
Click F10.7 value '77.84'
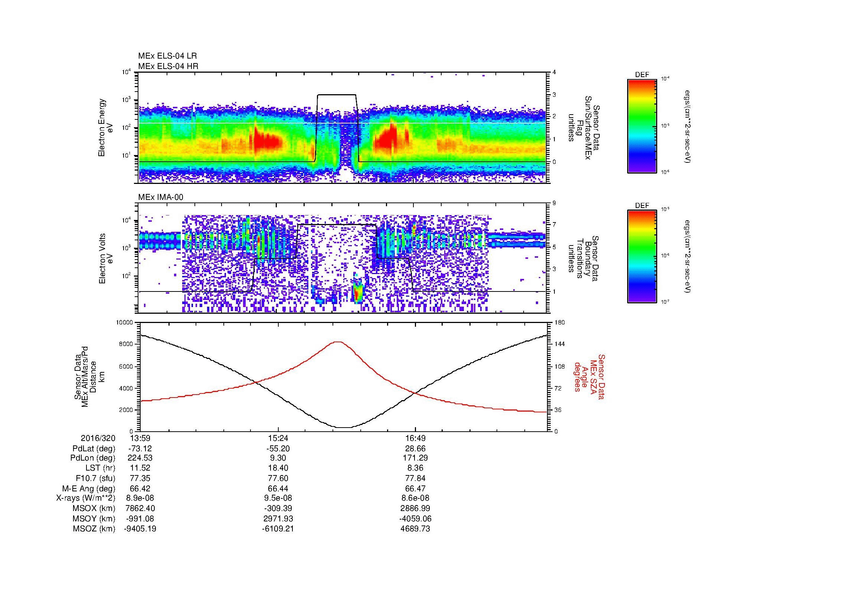(x=415, y=478)
